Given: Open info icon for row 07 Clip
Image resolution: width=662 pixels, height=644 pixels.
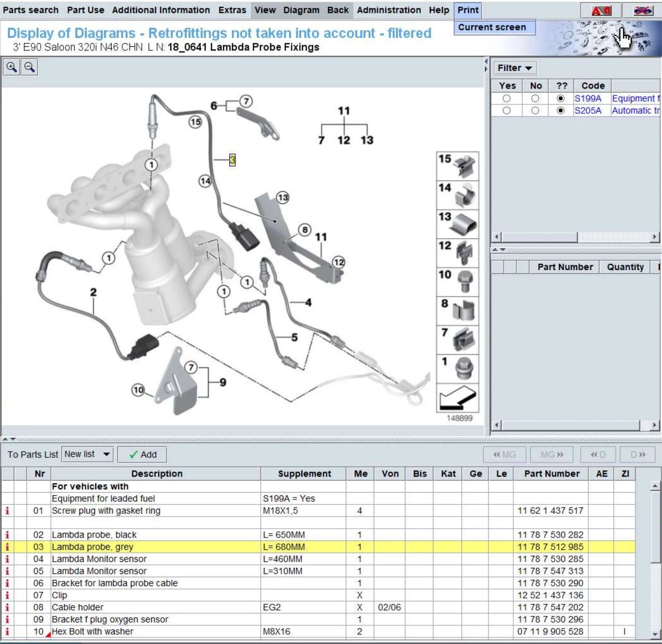Looking at the screenshot, I should (7, 596).
